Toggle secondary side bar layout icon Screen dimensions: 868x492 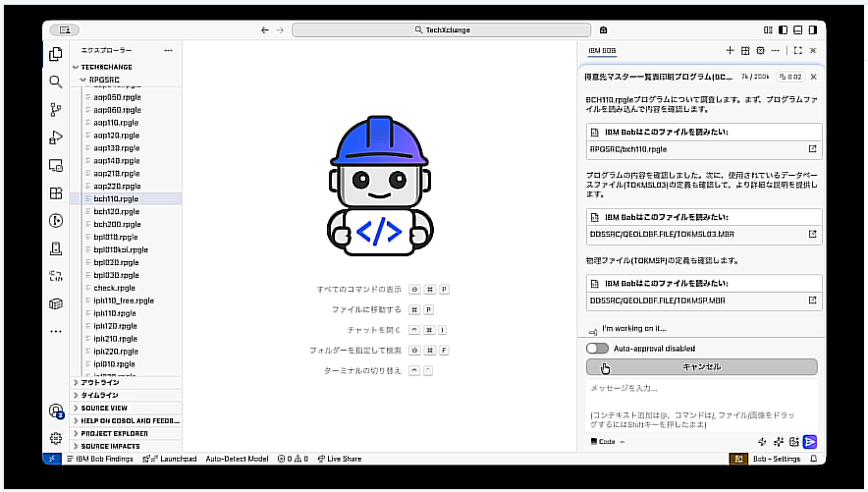(x=813, y=29)
